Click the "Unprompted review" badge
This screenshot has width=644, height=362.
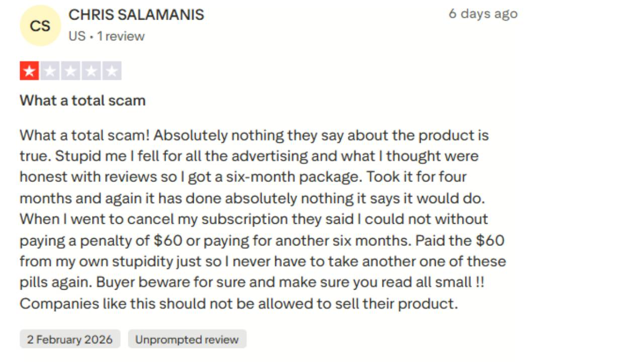tap(187, 339)
